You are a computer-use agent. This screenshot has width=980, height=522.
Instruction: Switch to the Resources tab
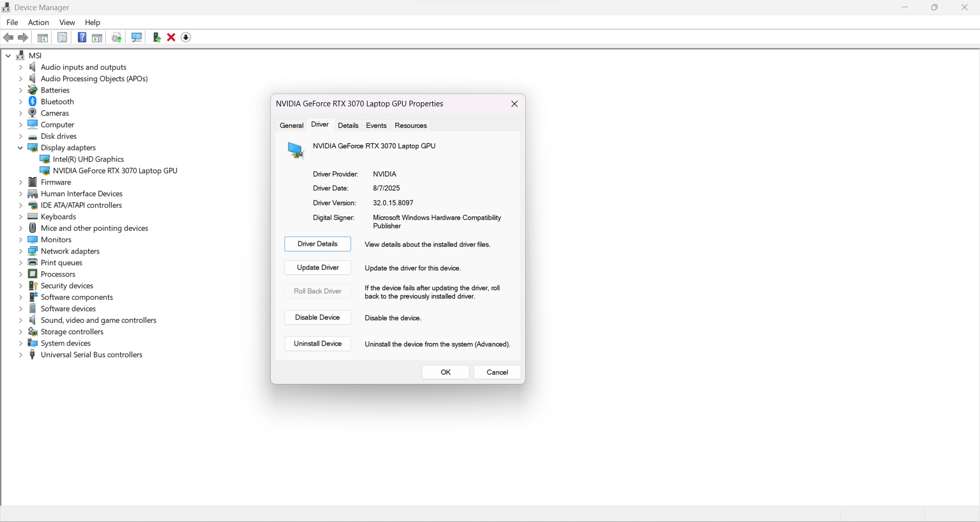pos(411,126)
